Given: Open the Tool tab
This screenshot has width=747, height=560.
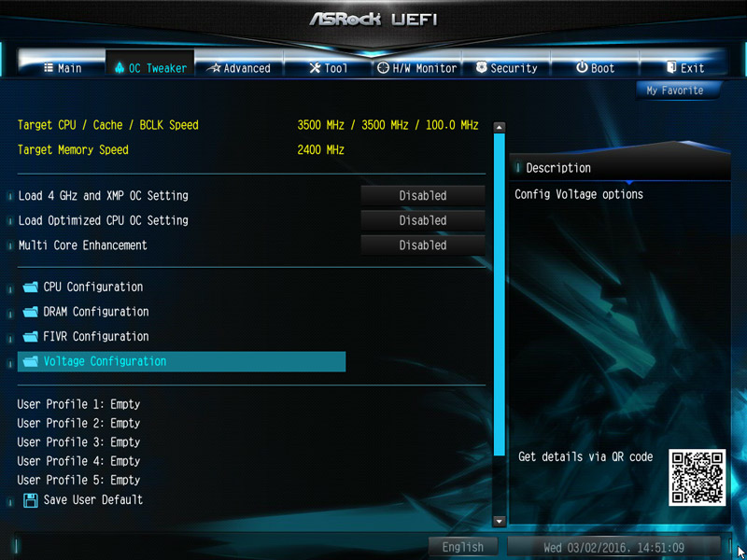Looking at the screenshot, I should coord(328,67).
